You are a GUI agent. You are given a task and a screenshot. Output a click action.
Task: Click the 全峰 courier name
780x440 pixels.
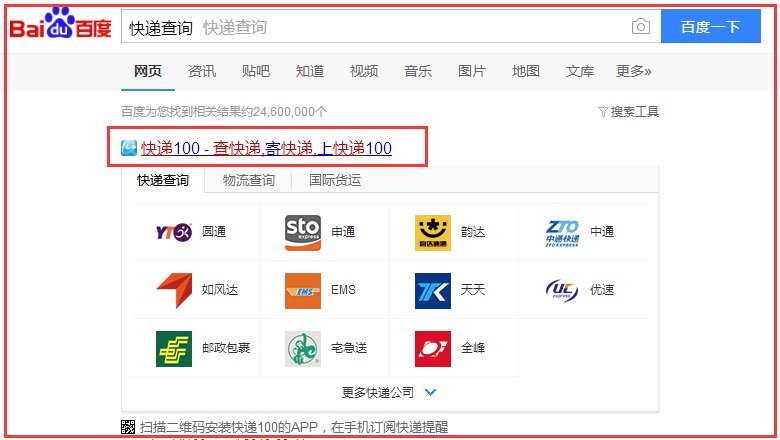473,348
